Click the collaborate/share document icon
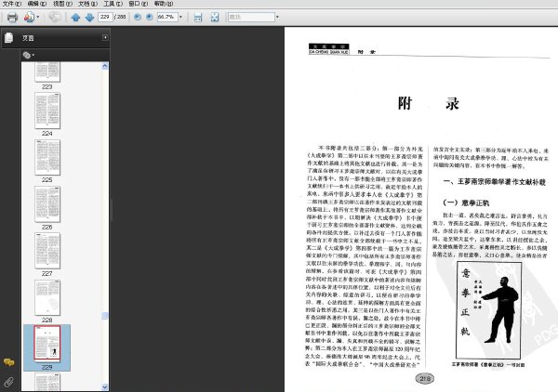 [29, 17]
